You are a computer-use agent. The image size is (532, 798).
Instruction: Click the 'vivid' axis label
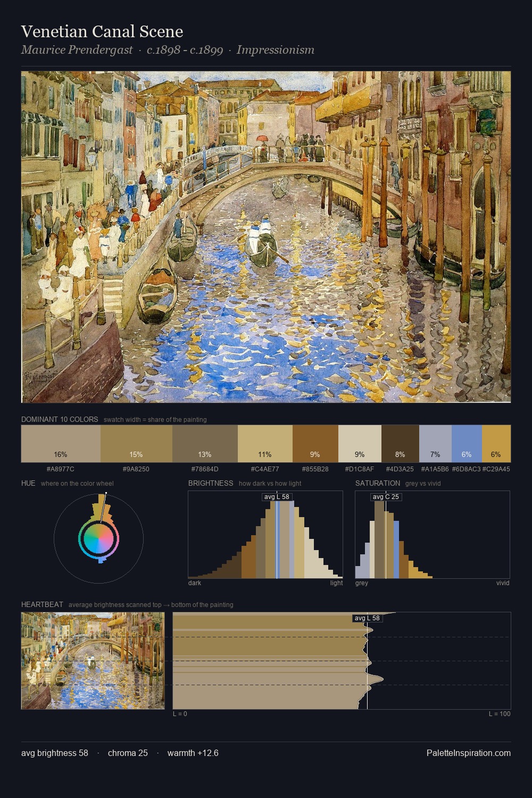tap(503, 583)
